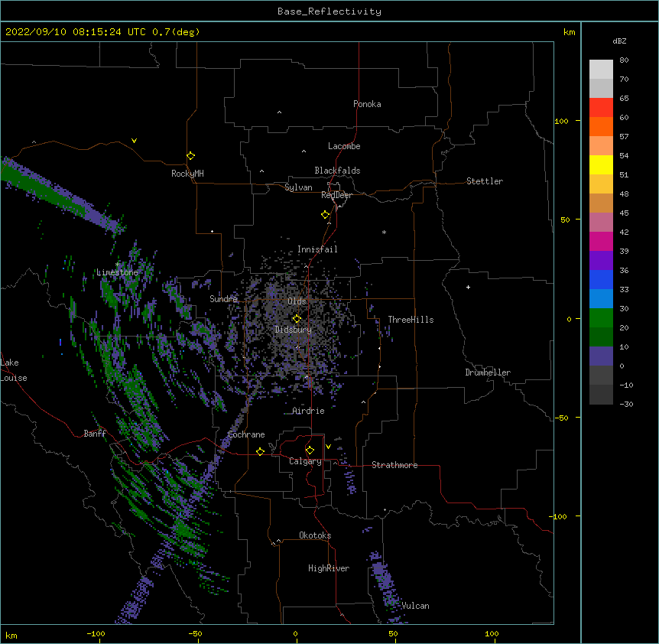Screen dimensions: 659x644
Task: Click the yellow diamond marker above the Calgary label
Action: coord(310,450)
